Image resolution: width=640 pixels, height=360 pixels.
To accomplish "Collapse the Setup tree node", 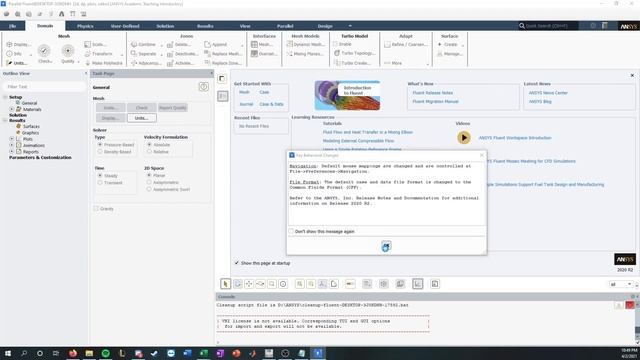I will pos(5,97).
